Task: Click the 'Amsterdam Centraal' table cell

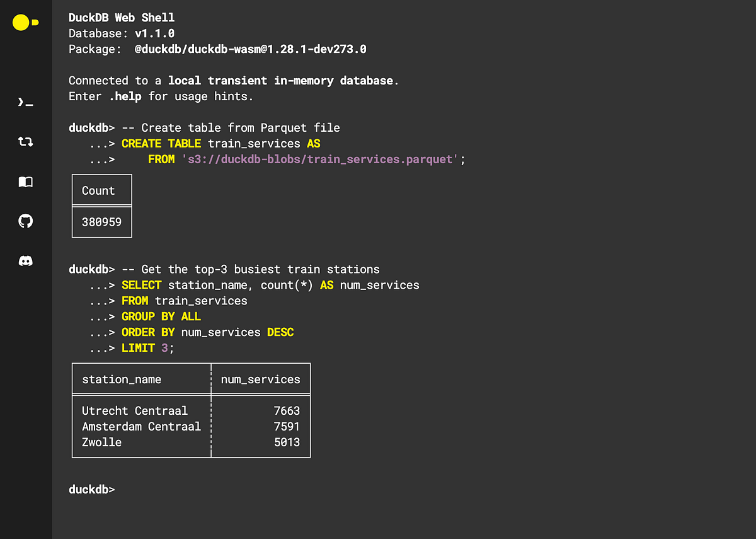Action: click(142, 426)
